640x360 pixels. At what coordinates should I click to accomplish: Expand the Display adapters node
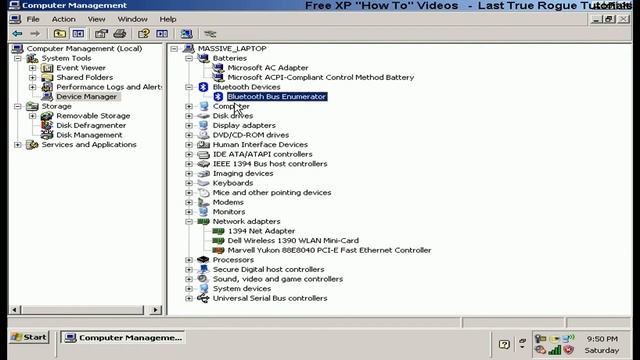189,125
